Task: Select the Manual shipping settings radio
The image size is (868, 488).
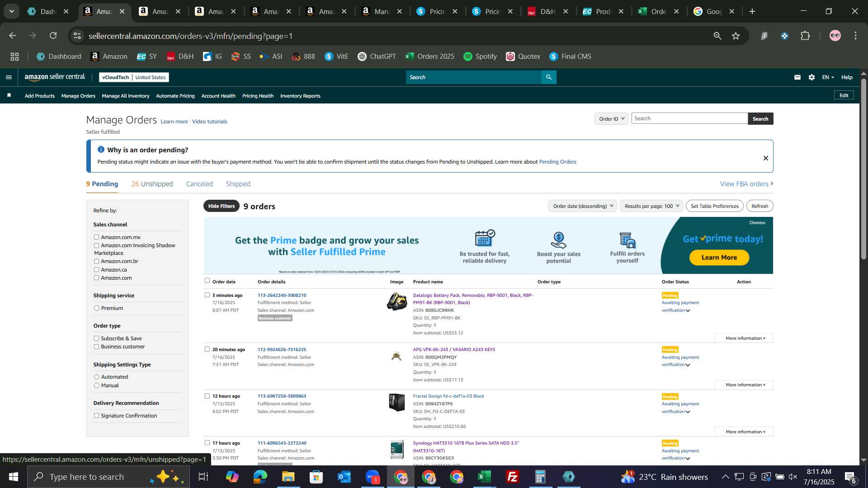Action: click(x=96, y=385)
